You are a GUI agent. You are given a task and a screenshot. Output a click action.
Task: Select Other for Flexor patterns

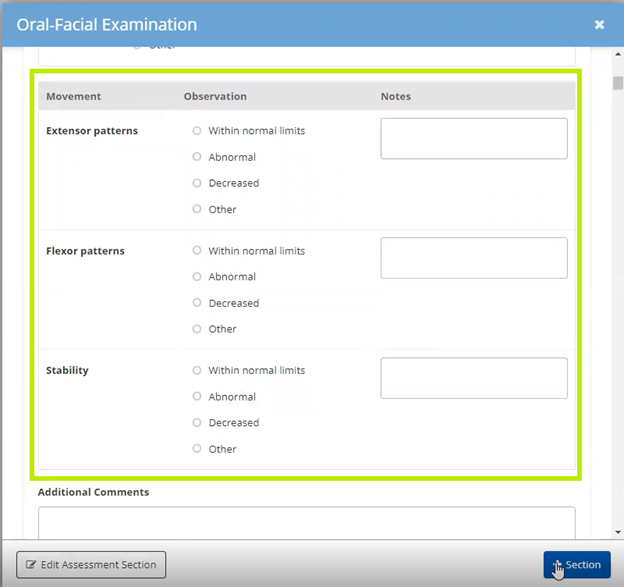[x=197, y=329]
